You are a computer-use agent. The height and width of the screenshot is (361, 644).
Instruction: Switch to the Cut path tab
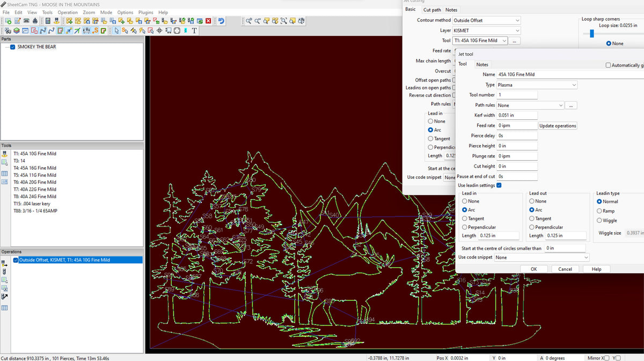(x=432, y=10)
